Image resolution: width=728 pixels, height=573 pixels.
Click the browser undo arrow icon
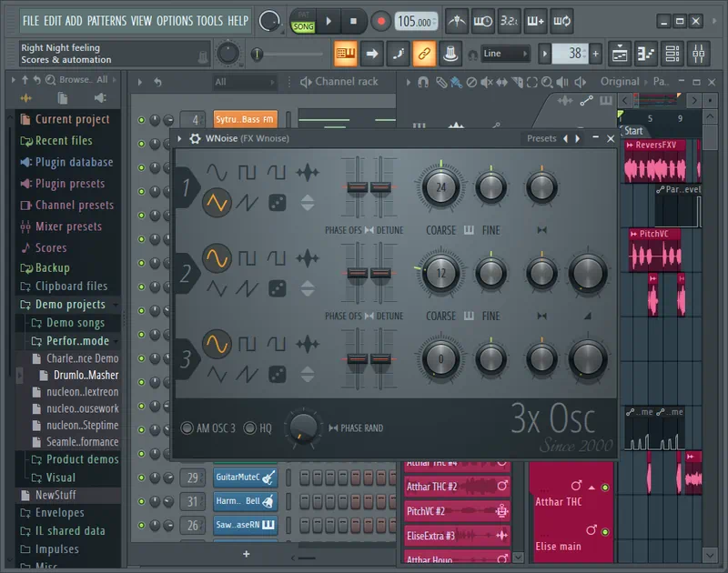tap(36, 80)
